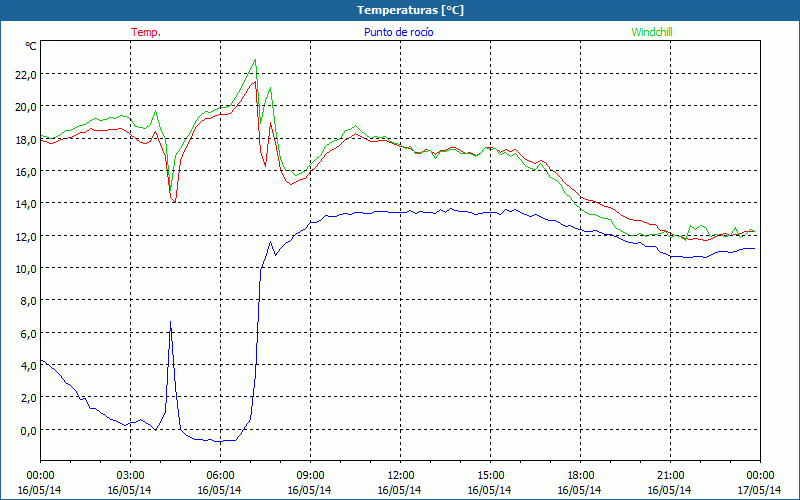Image resolution: width=800 pixels, height=500 pixels.
Task: Click the 15:00 time axis label
Action: pyautogui.click(x=490, y=476)
